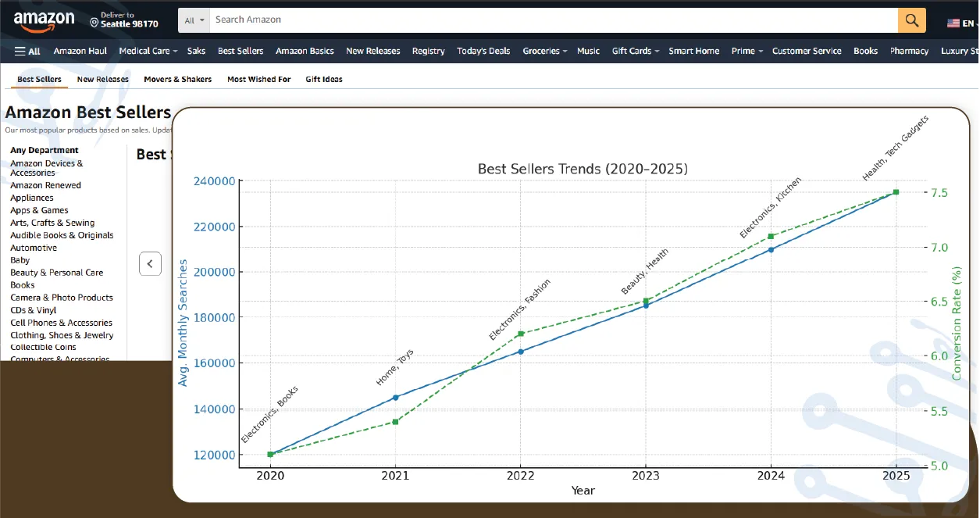Select Camera & Photo Products department
This screenshot has width=980, height=518.
pos(61,298)
